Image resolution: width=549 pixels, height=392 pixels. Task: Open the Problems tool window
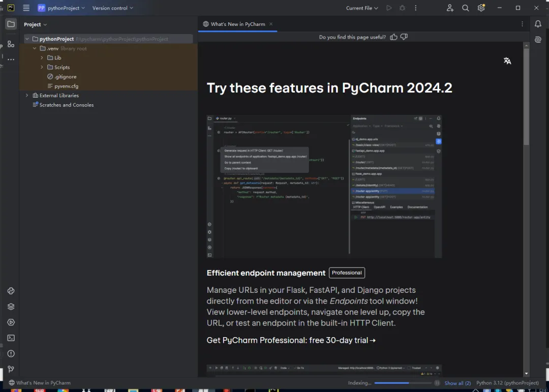pyautogui.click(x=11, y=353)
